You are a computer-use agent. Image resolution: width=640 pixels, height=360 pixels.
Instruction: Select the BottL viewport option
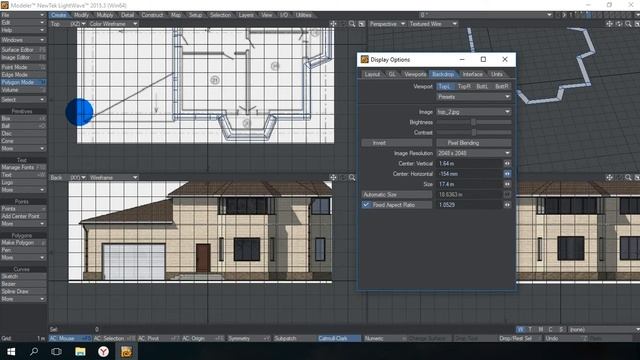[x=482, y=86]
